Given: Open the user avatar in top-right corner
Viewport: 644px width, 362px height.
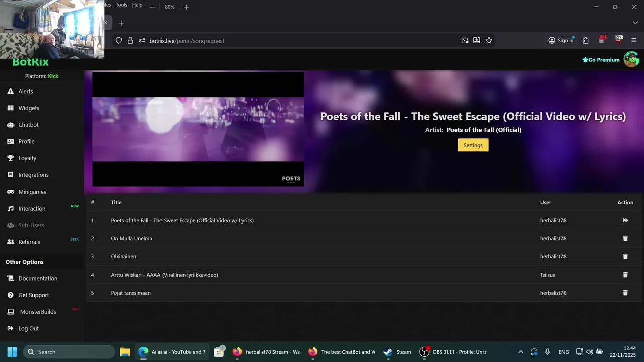Looking at the screenshot, I should click(631, 59).
